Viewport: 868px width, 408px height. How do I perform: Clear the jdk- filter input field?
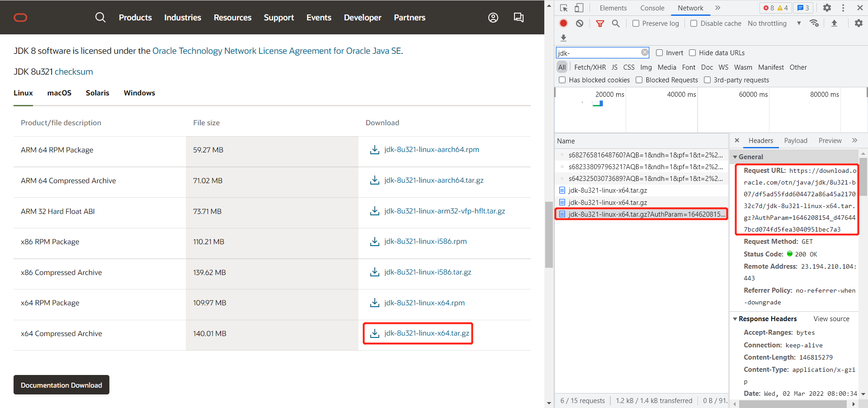point(645,52)
